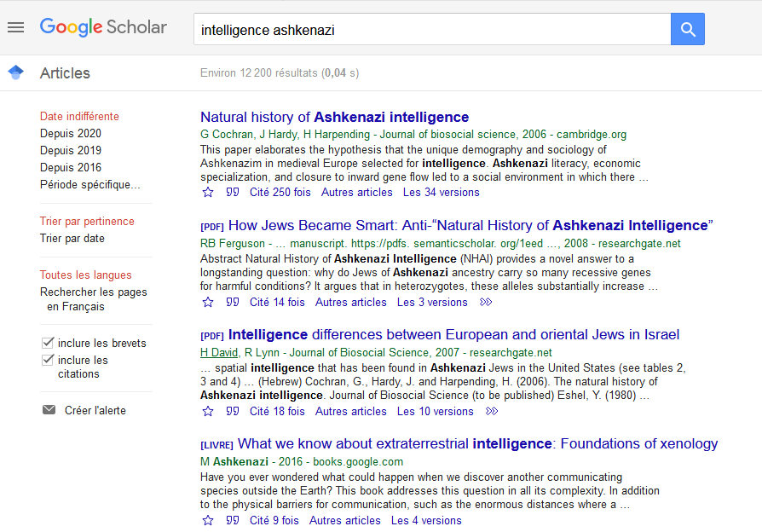Open author profile 'H David'
The width and height of the screenshot is (762, 532).
point(219,353)
